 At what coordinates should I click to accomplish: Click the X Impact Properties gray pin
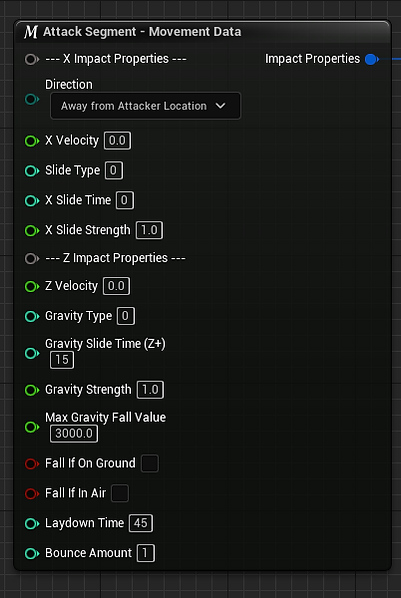32,59
